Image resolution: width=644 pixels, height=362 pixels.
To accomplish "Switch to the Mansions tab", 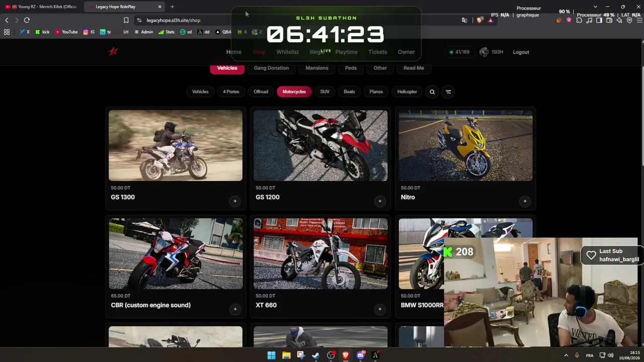I will [x=317, y=68].
